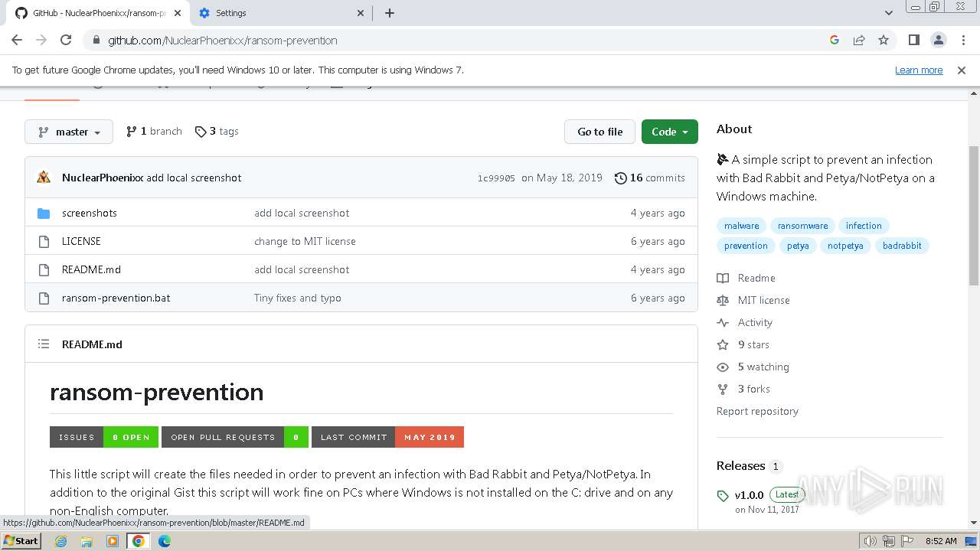Image resolution: width=980 pixels, height=551 pixels.
Task: Open the Activity sidebar link
Action: (x=745, y=322)
